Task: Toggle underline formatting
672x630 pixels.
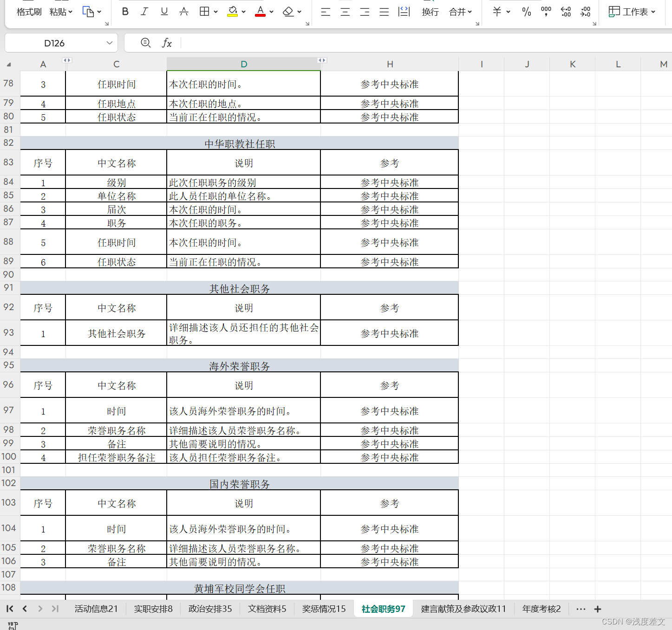Action: pos(164,12)
